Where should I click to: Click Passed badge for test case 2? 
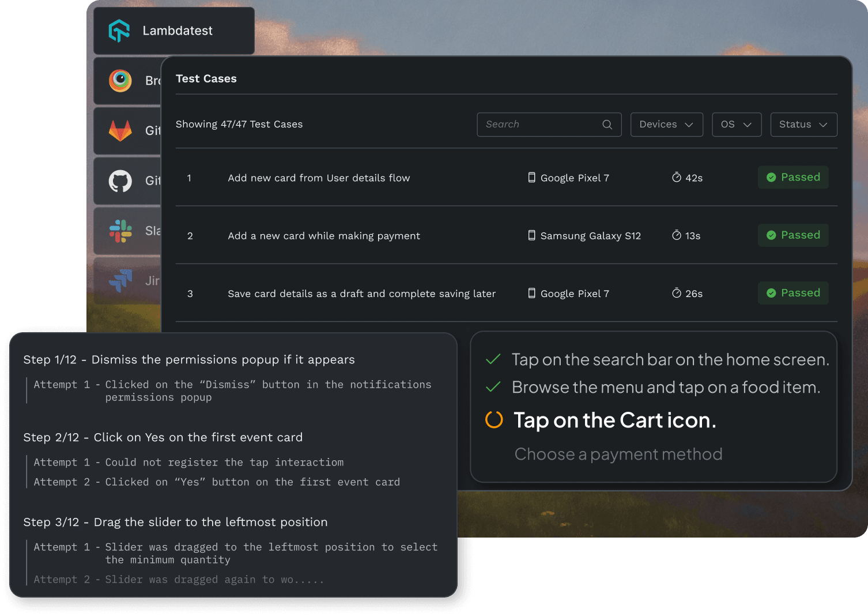[793, 235]
